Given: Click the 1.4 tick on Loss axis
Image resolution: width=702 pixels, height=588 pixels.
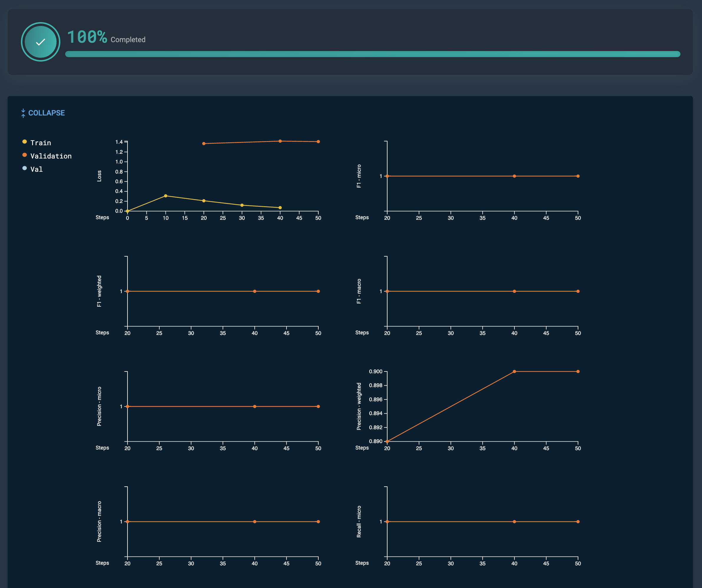Looking at the screenshot, I should 119,142.
